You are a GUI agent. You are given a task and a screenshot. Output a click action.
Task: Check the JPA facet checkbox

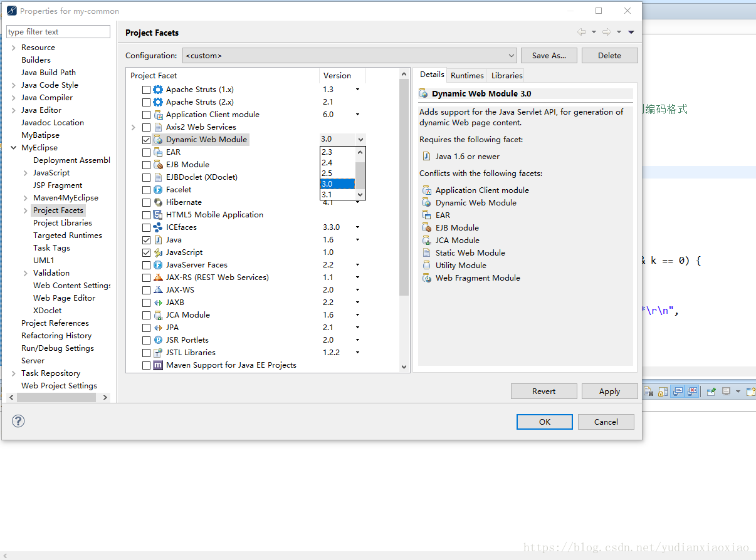click(147, 328)
